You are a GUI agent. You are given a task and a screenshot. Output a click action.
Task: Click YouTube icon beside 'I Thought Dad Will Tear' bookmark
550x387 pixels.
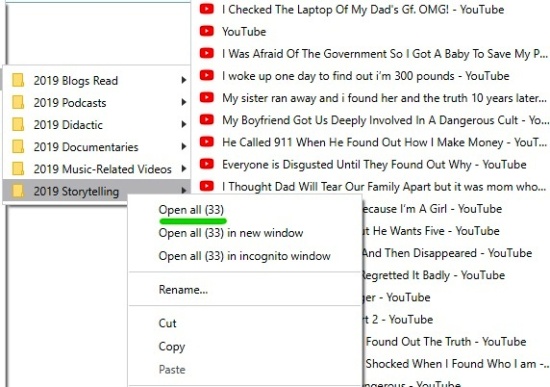(x=207, y=186)
